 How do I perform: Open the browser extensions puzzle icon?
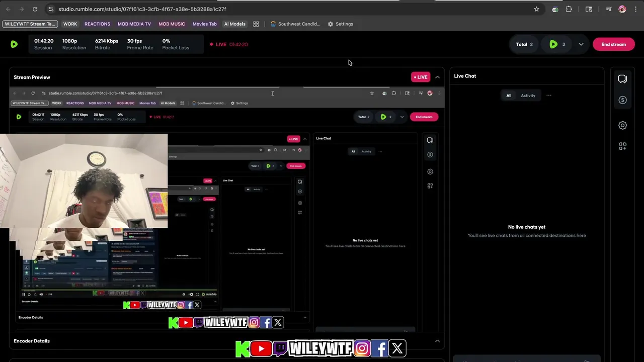pos(569,9)
